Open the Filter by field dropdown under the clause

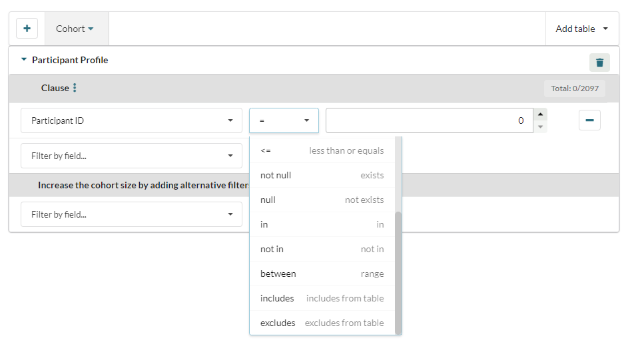pos(131,156)
